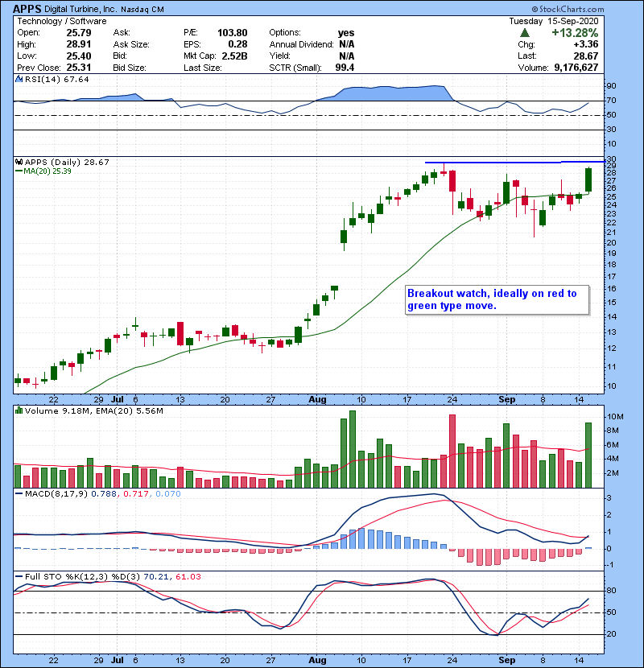Click the blue resistance line near 29
Viewport: 644px width, 668px height.
[515, 162]
